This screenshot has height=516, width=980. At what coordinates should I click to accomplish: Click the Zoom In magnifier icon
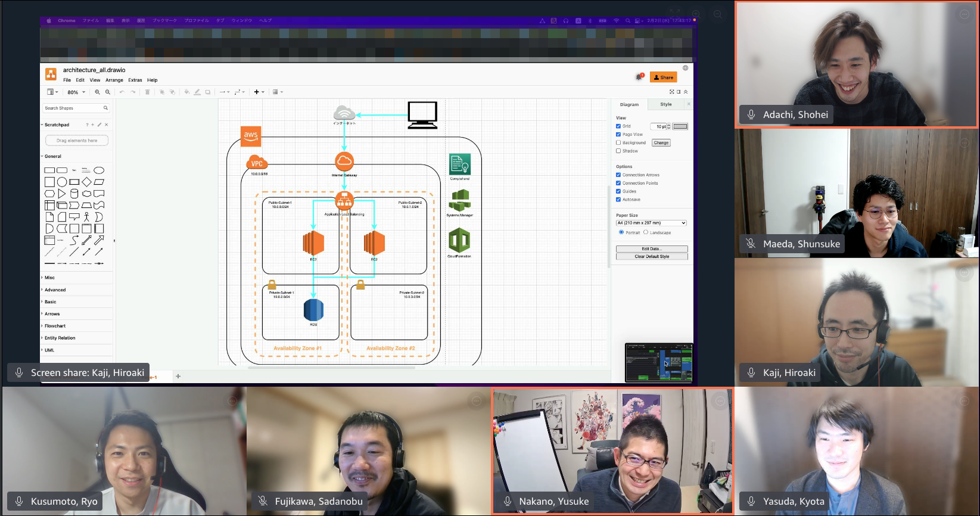[98, 92]
